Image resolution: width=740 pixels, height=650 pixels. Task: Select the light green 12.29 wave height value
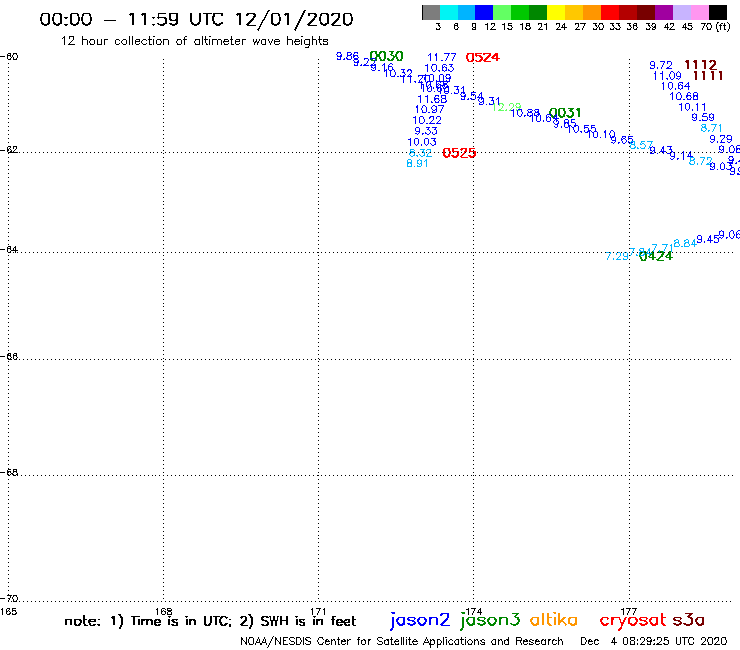[x=506, y=107]
